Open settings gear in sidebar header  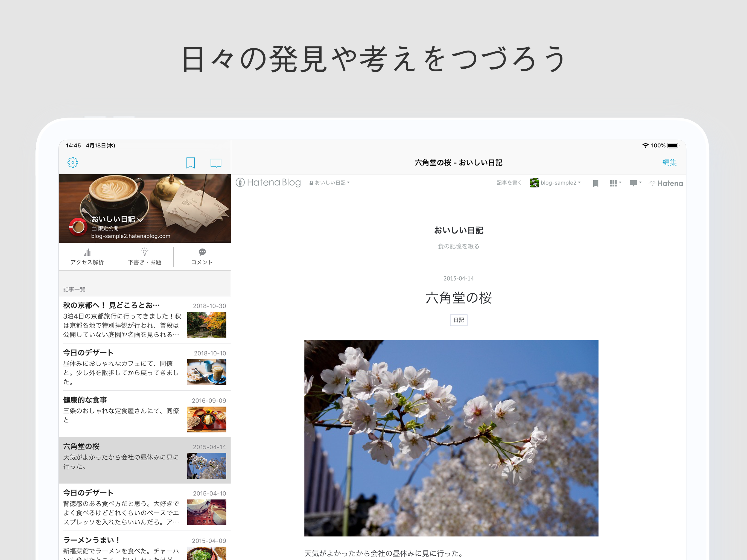point(73,162)
